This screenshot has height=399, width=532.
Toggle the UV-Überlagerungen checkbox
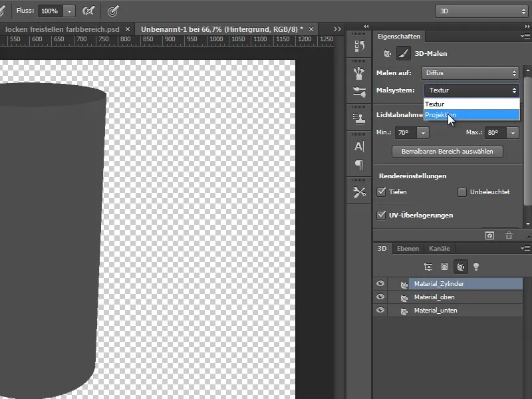point(381,215)
